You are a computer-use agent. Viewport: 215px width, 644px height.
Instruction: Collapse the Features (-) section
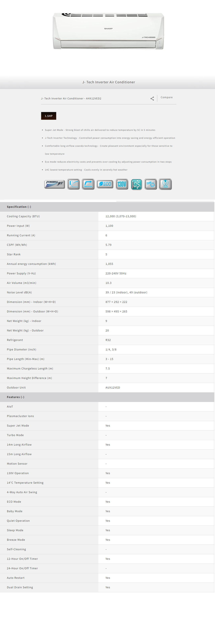[x=16, y=397]
